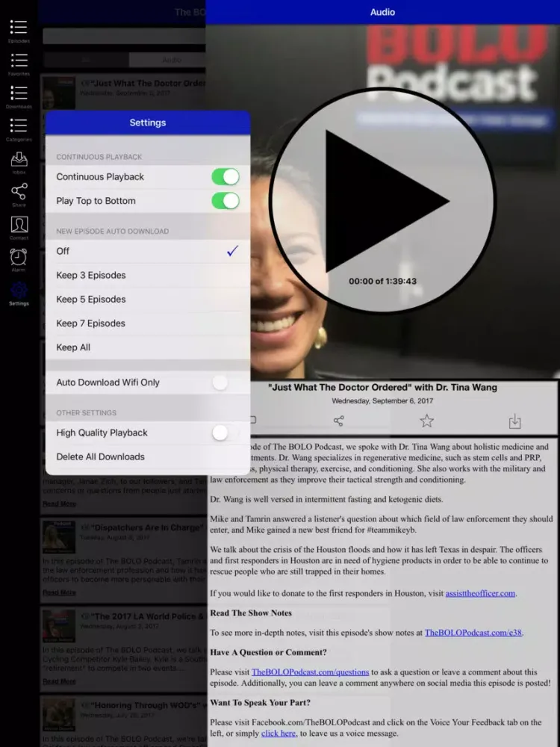Viewport: 560px width, 747px height.
Task: Open Favorites in the sidebar
Action: coord(19,63)
